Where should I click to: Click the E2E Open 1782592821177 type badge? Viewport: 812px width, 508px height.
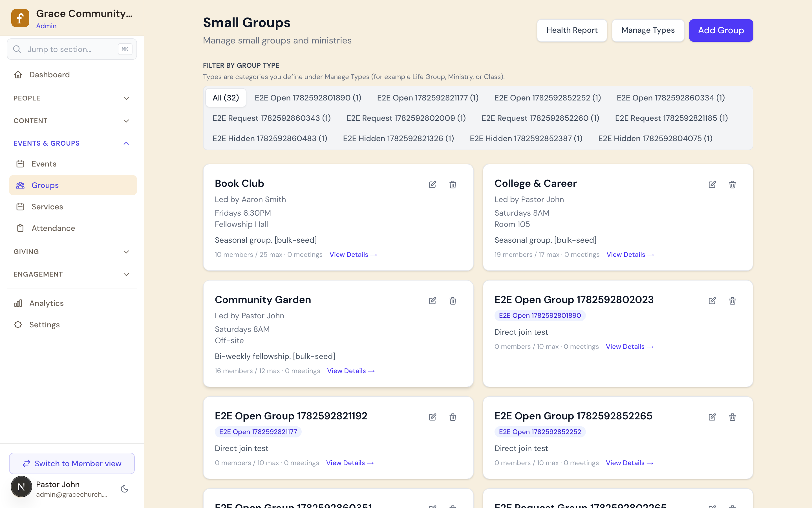(258, 432)
